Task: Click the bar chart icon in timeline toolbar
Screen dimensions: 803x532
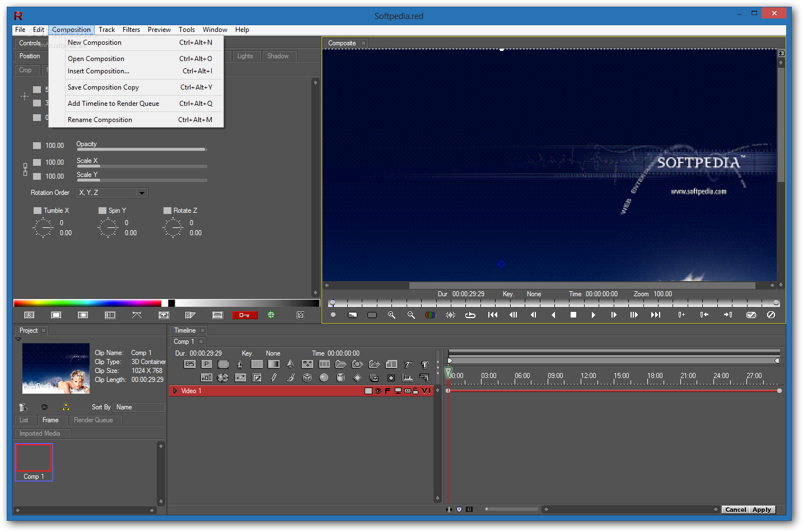Action: 207,378
